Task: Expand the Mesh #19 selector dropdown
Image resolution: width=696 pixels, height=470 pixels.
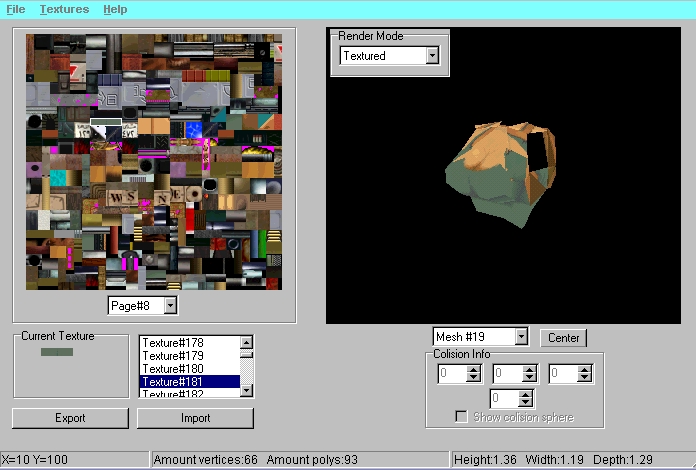Action: pos(519,337)
